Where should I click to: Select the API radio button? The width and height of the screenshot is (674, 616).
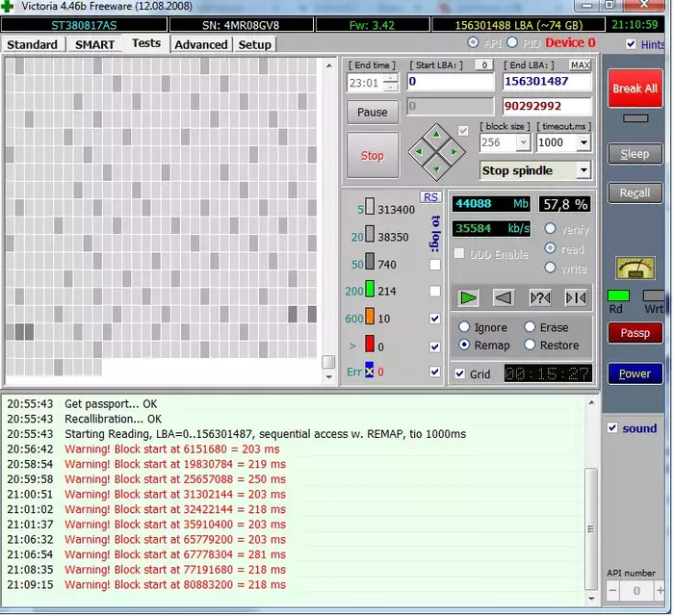coord(473,42)
